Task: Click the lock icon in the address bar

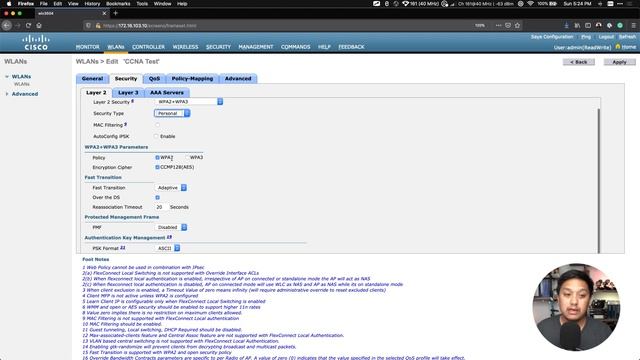Action: click(x=98, y=25)
